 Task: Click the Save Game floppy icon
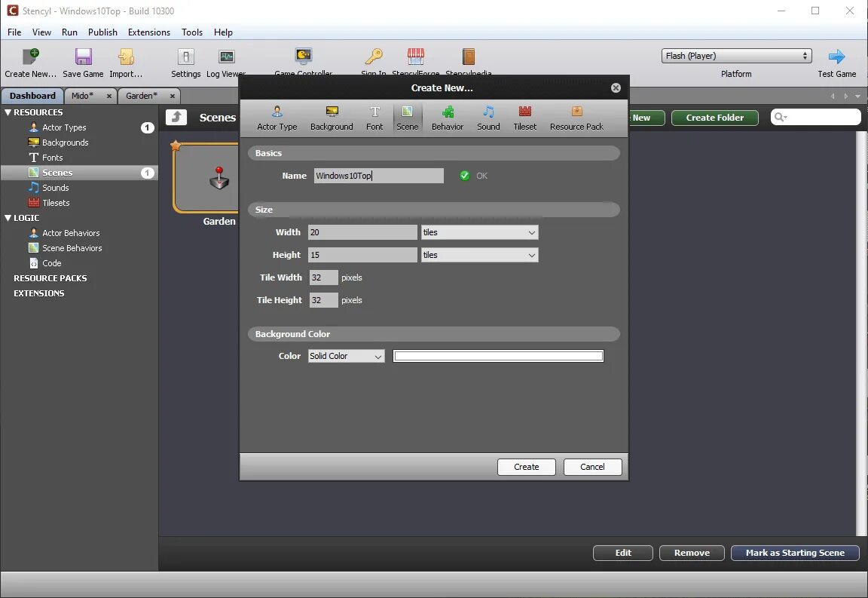[83, 56]
